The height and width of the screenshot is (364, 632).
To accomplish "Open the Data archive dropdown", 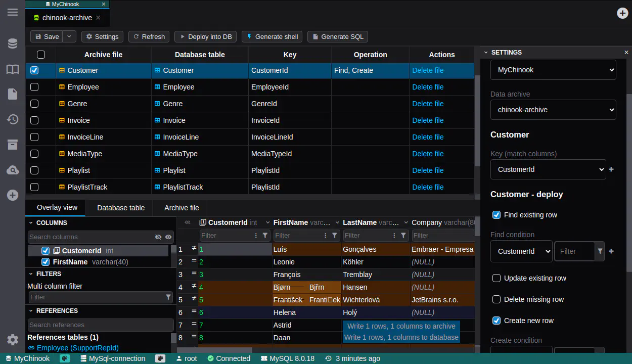I will 553,110.
